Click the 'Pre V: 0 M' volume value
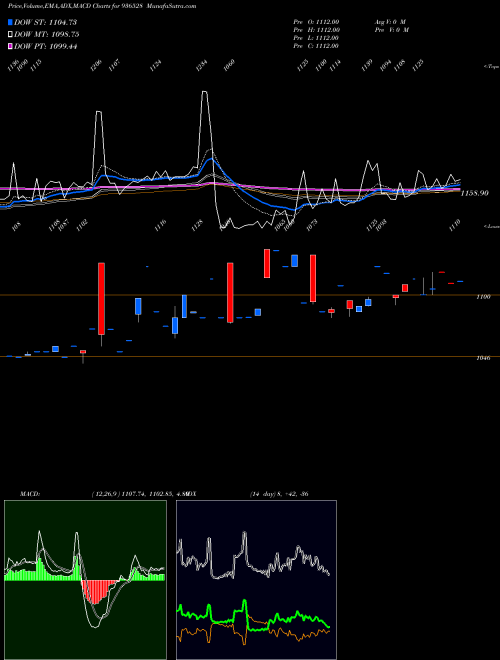Viewport: 500px width, 660px height. (393, 30)
